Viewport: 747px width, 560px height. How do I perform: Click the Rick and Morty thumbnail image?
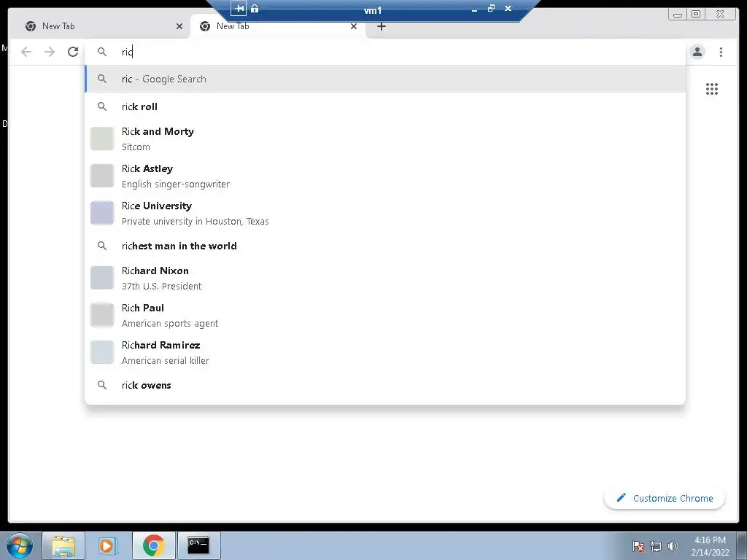(102, 139)
